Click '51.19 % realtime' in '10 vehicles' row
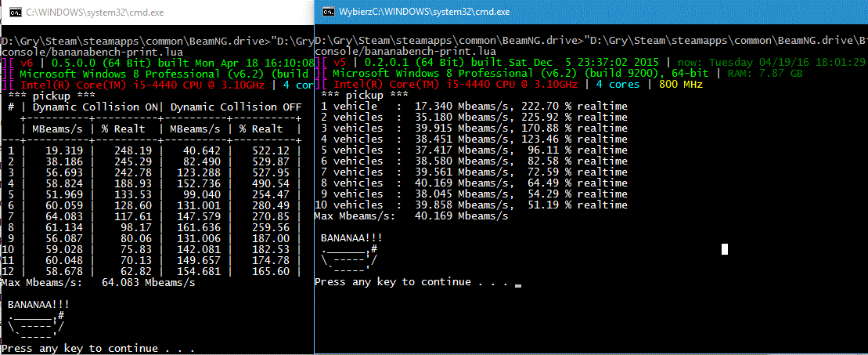The width and height of the screenshot is (868, 355). coord(576,205)
